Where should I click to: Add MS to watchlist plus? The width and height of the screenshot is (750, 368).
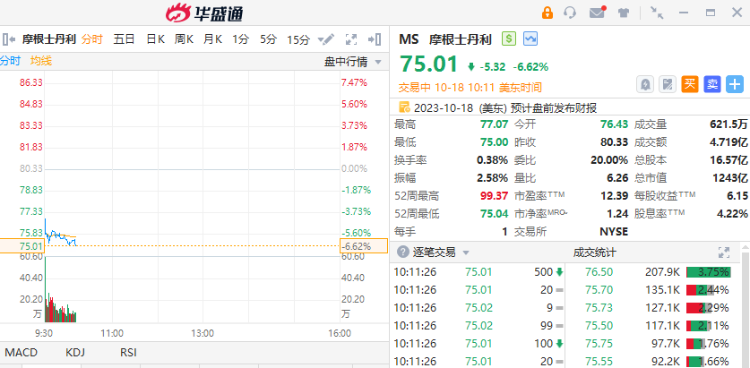735,84
